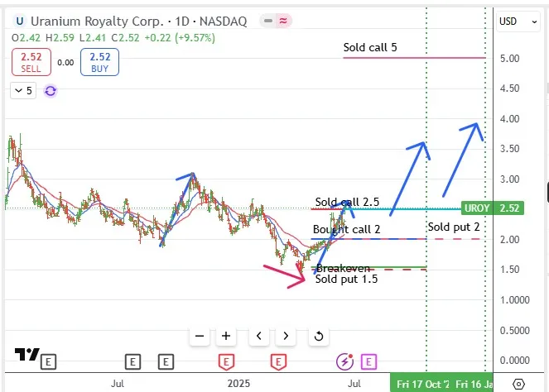This screenshot has width=549, height=392.
Task: Click the UROY 2.52 price label
Action: [x=493, y=208]
